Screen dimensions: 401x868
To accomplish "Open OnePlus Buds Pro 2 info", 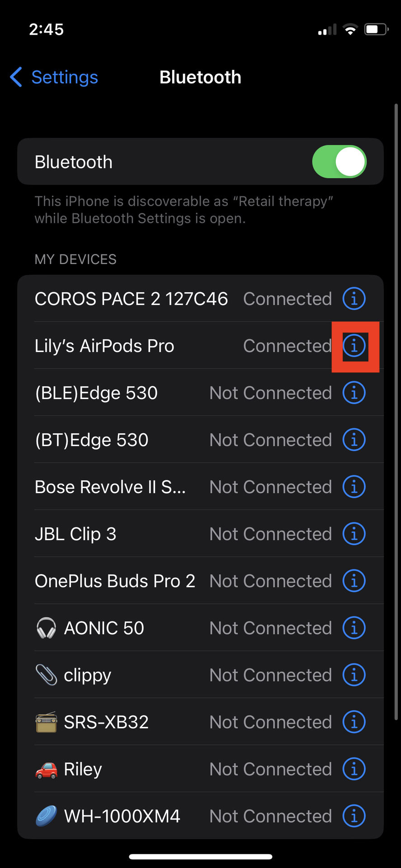I will [354, 581].
